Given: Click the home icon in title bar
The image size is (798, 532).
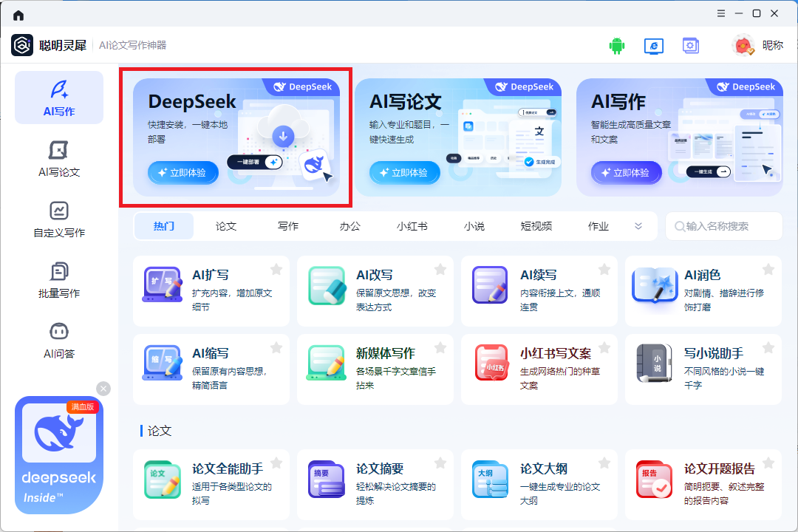Looking at the screenshot, I should [18, 16].
